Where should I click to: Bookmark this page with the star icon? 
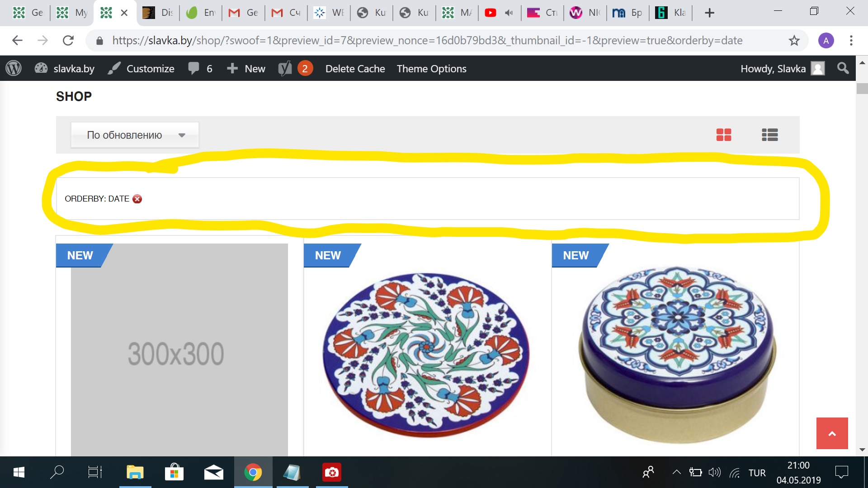click(794, 41)
